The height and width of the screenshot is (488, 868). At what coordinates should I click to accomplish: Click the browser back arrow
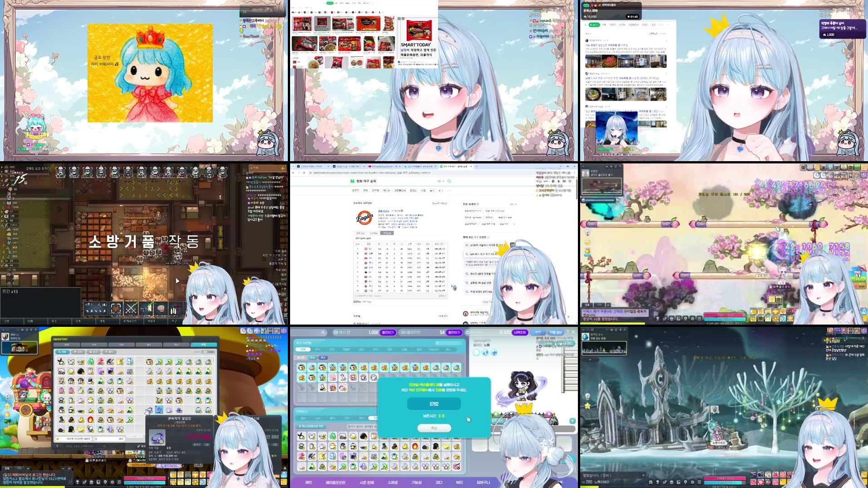(x=294, y=173)
